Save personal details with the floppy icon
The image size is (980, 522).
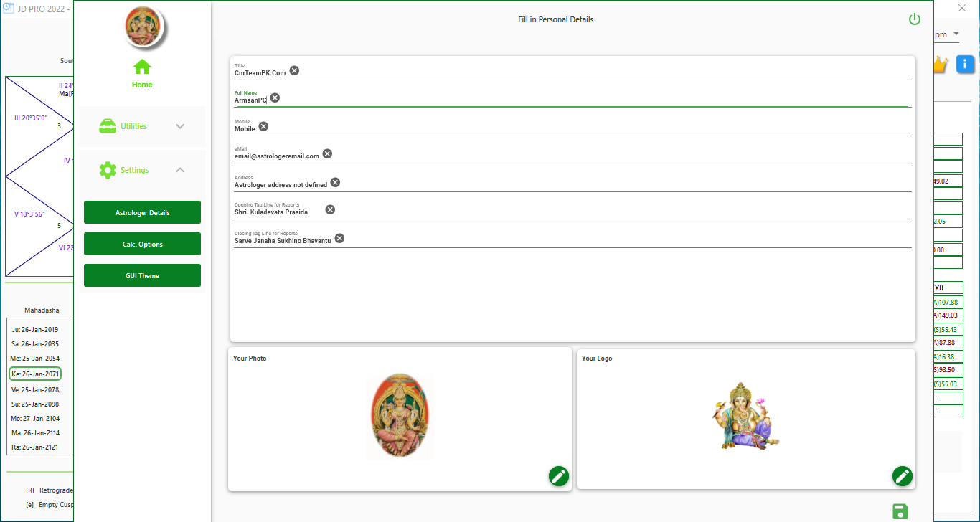[900, 511]
